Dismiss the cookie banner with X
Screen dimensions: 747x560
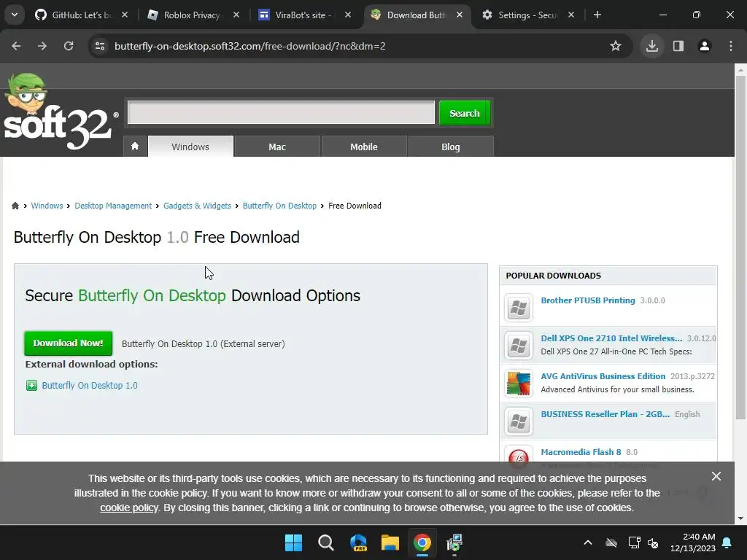click(x=716, y=476)
